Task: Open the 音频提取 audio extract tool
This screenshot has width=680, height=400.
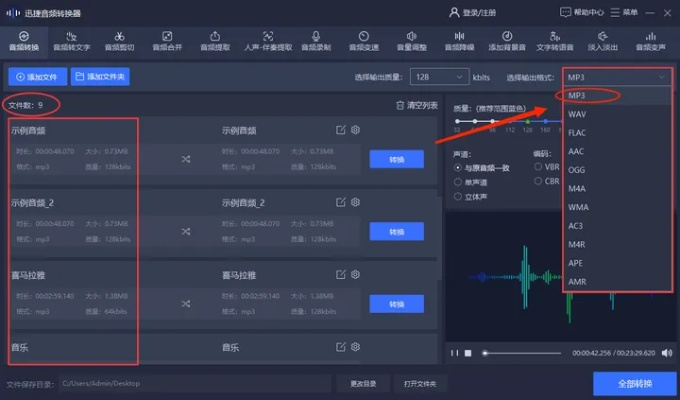Action: click(x=215, y=42)
